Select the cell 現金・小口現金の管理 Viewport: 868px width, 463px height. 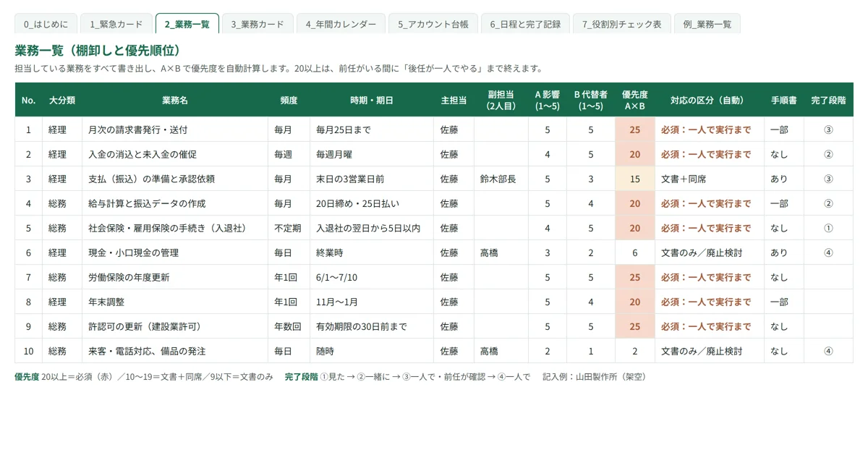click(x=175, y=252)
